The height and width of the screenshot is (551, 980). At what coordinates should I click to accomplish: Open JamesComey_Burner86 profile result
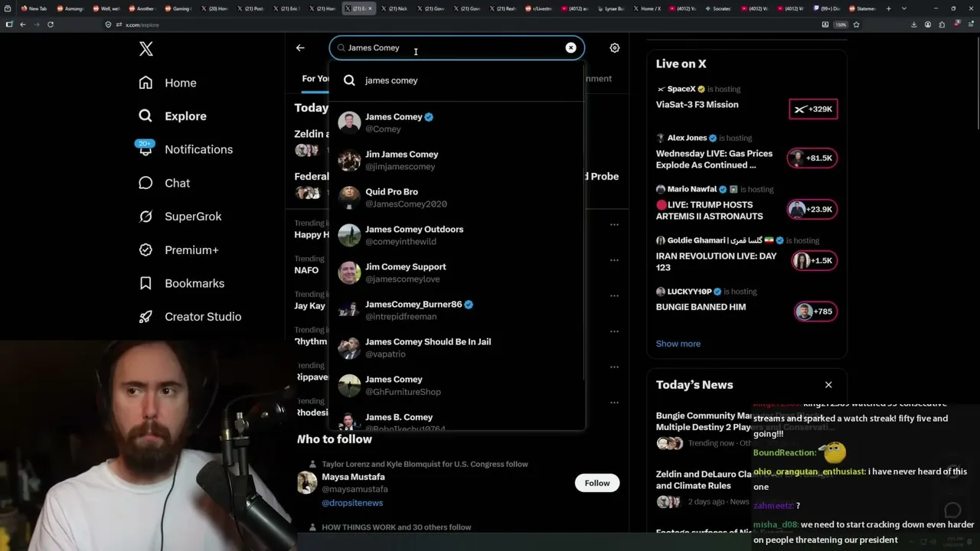coord(457,310)
